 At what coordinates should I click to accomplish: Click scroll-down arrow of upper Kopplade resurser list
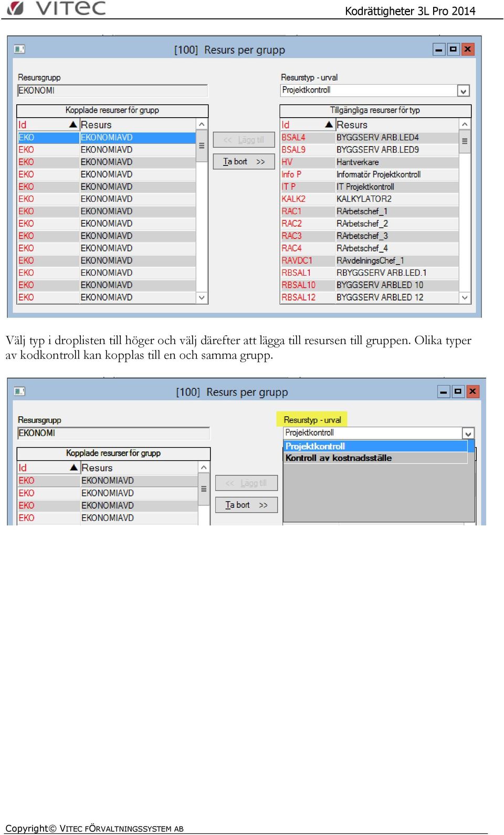click(x=202, y=297)
